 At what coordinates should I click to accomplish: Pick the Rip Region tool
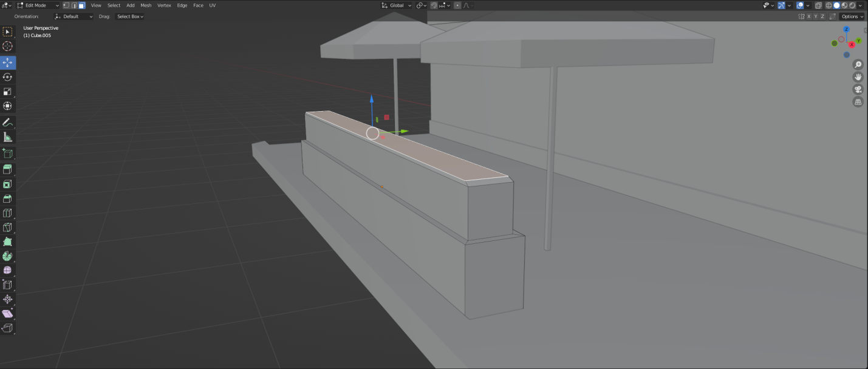coord(8,328)
